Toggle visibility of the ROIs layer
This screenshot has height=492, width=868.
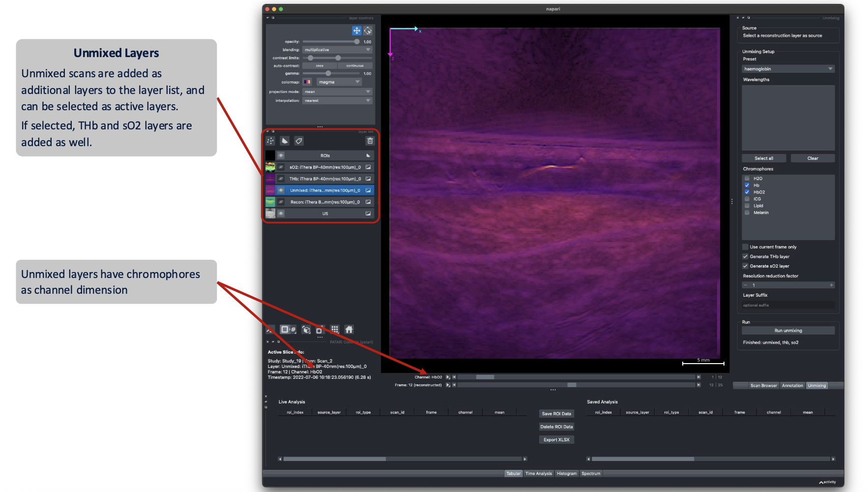point(281,155)
